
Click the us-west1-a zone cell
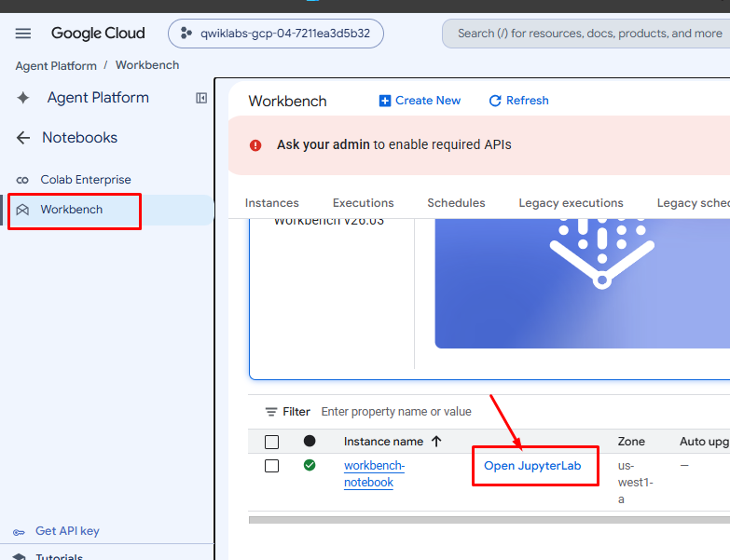[x=636, y=483]
